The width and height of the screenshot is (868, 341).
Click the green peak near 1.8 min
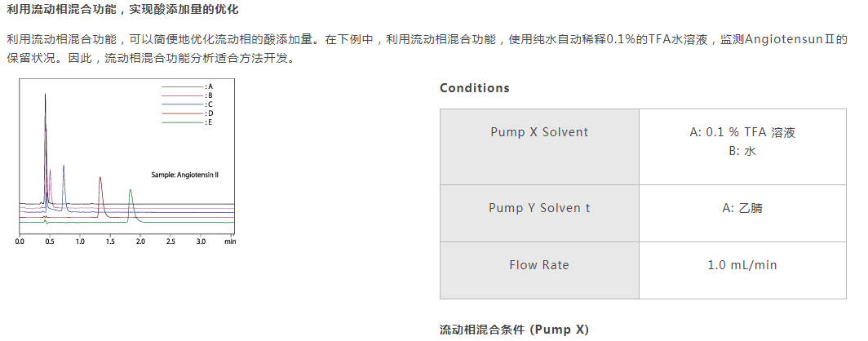[131, 204]
